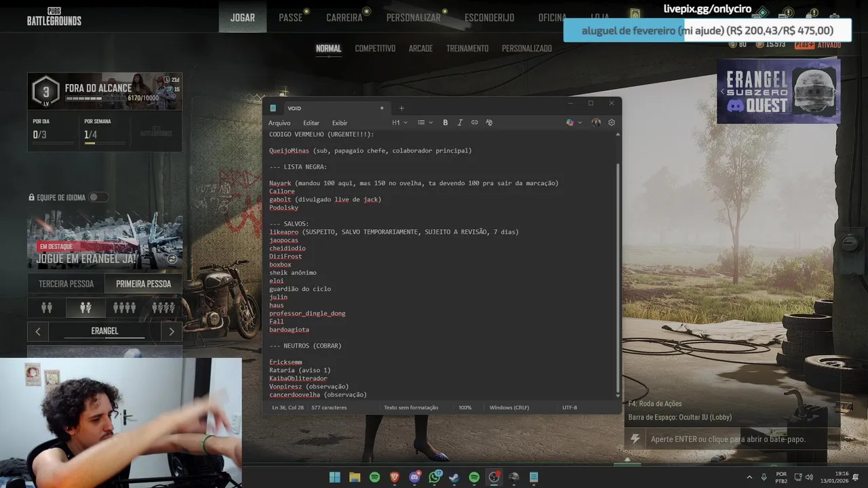Open the PASSE tab in PUBG
The height and width of the screenshot is (488, 868).
pyautogui.click(x=290, y=18)
